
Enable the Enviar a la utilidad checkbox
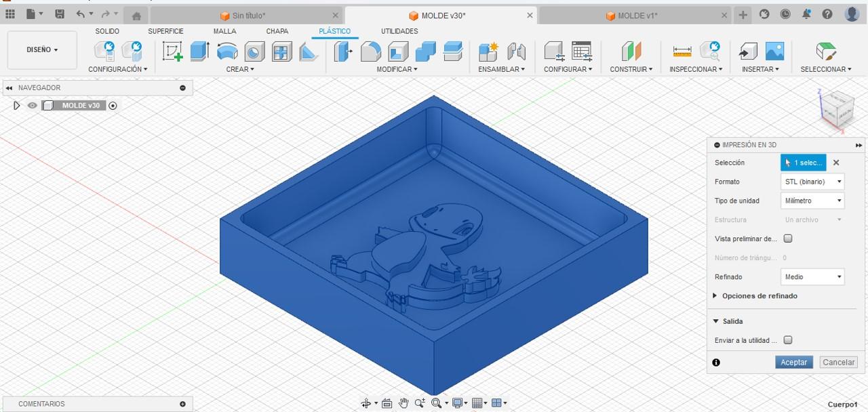[788, 340]
